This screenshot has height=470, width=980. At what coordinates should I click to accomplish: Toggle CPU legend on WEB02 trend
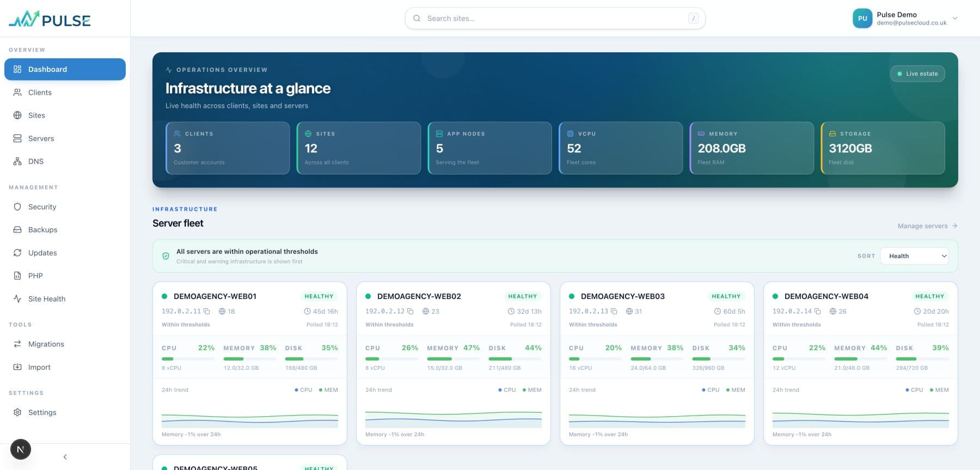pyautogui.click(x=507, y=390)
